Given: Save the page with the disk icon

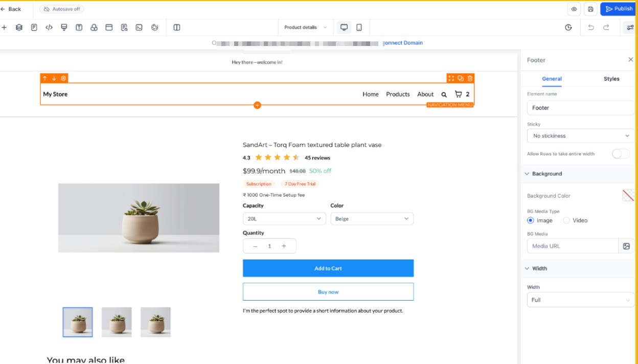Looking at the screenshot, I should click(590, 9).
